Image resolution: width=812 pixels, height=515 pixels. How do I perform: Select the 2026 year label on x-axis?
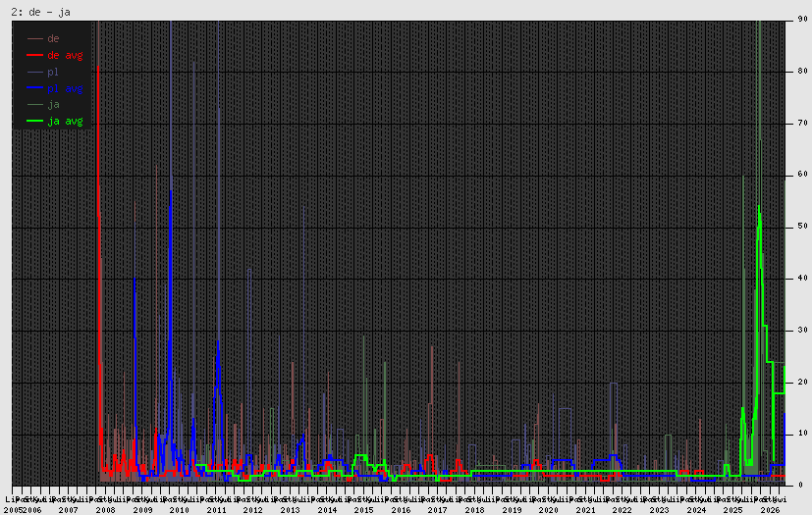(770, 510)
